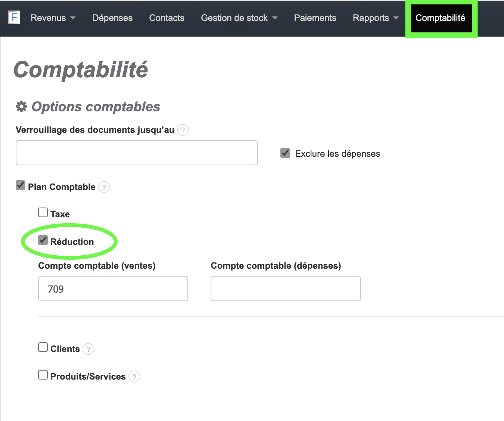Click the Compte comptable (ventes) field
Image resolution: width=504 pixels, height=421 pixels.
(113, 288)
